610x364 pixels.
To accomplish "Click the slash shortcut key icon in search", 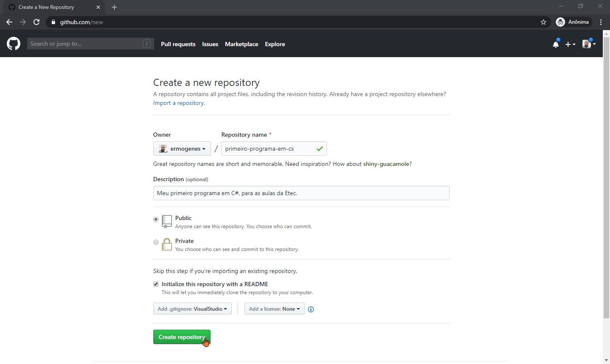I will [x=147, y=44].
